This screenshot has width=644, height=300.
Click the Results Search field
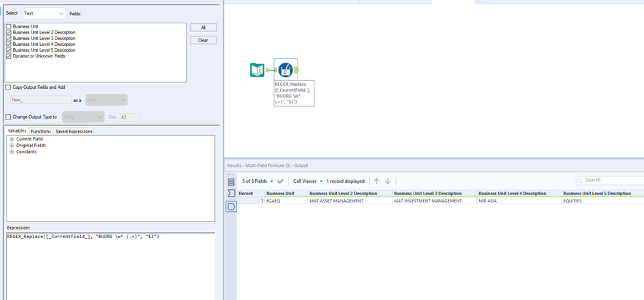click(610, 181)
